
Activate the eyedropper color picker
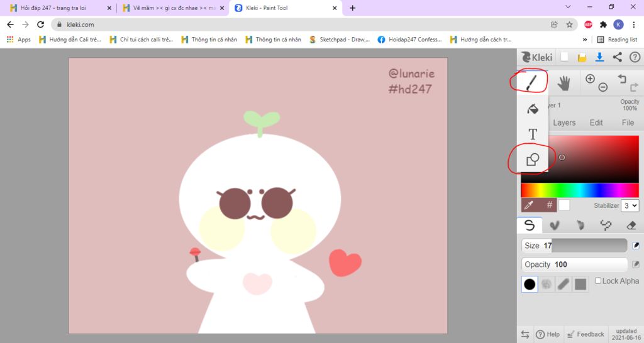point(529,205)
